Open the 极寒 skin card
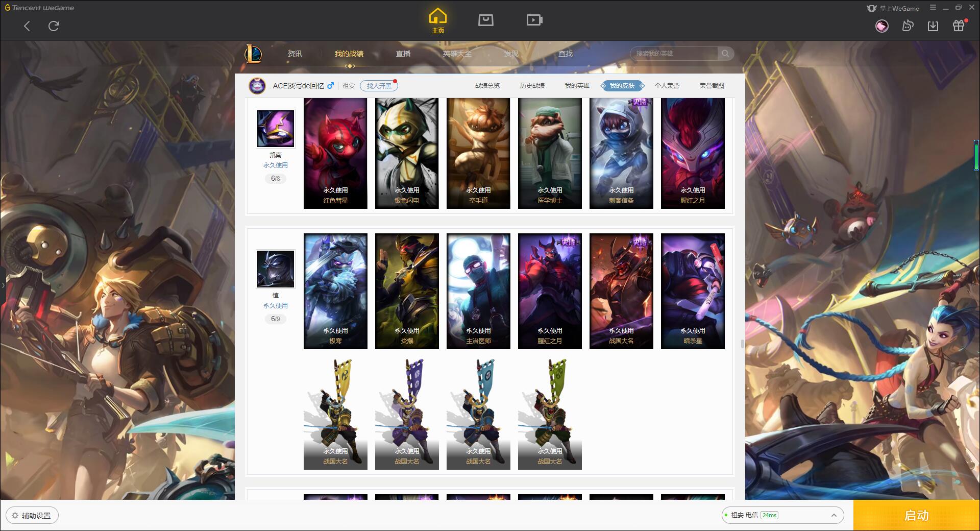 coord(335,291)
